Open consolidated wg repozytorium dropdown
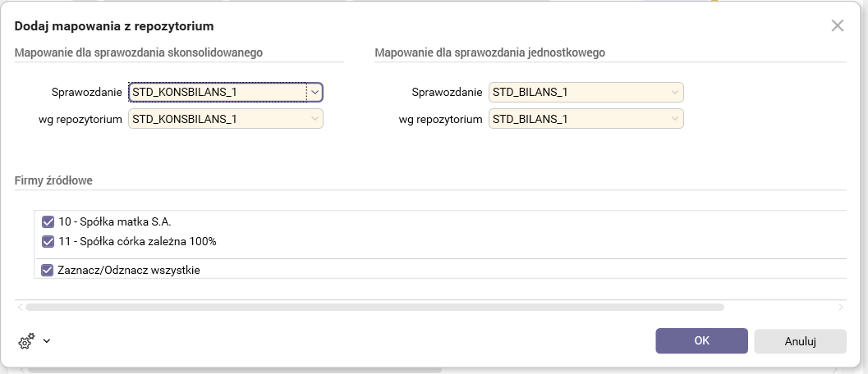 point(315,120)
